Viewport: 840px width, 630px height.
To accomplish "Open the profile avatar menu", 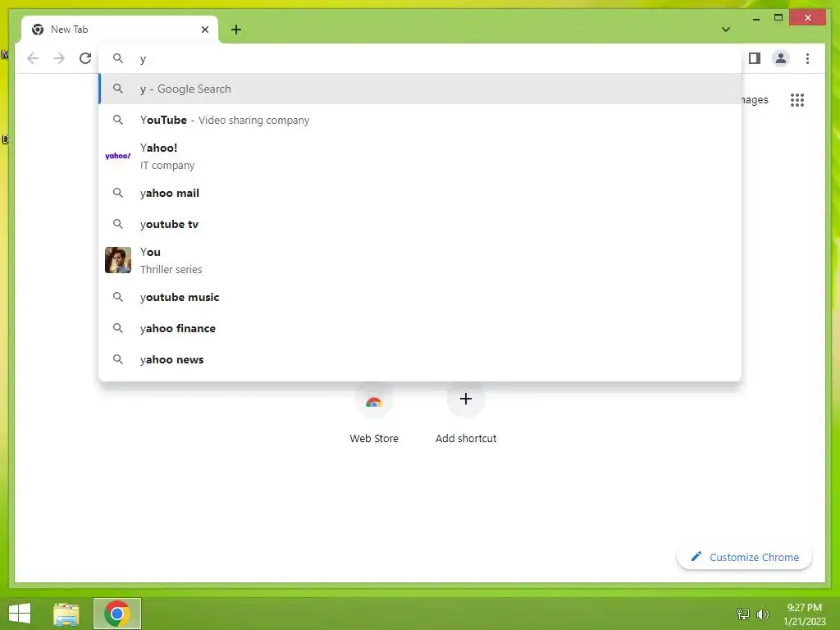I will (x=781, y=58).
